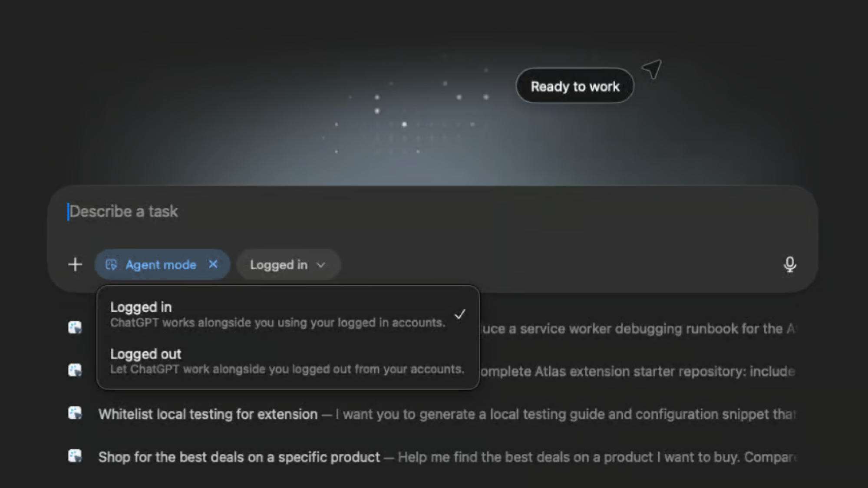The height and width of the screenshot is (488, 868).
Task: Activate the microphone voice input
Action: [x=790, y=264]
